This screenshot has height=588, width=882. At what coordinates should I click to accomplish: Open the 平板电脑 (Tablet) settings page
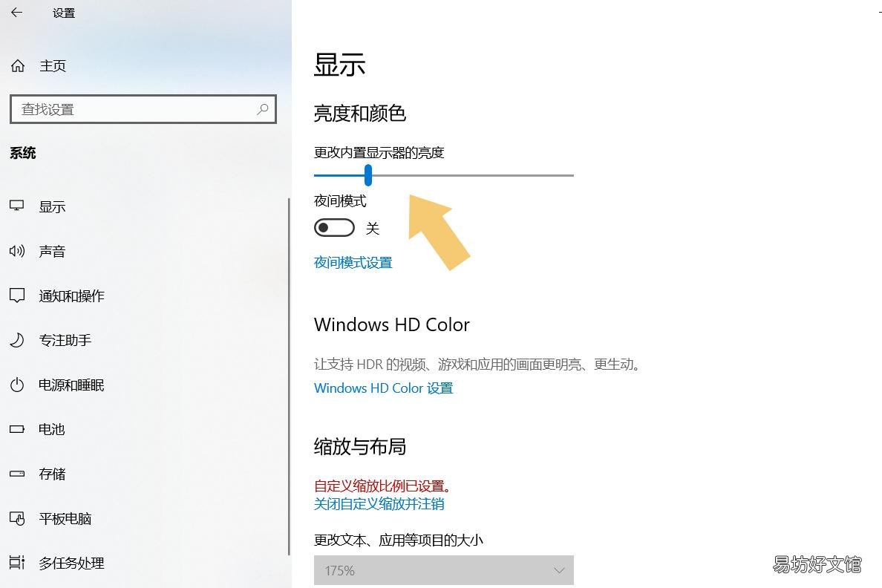(65, 518)
